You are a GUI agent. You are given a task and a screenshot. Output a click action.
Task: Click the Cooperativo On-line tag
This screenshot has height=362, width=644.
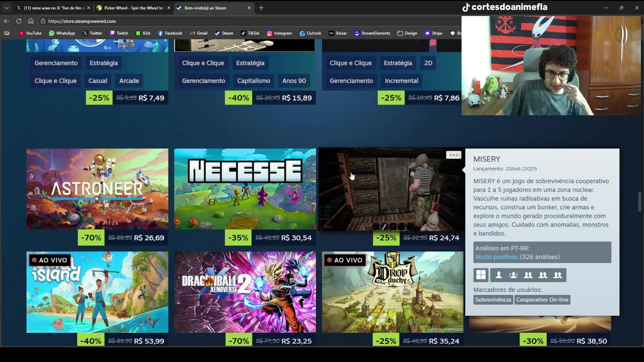pos(542,300)
